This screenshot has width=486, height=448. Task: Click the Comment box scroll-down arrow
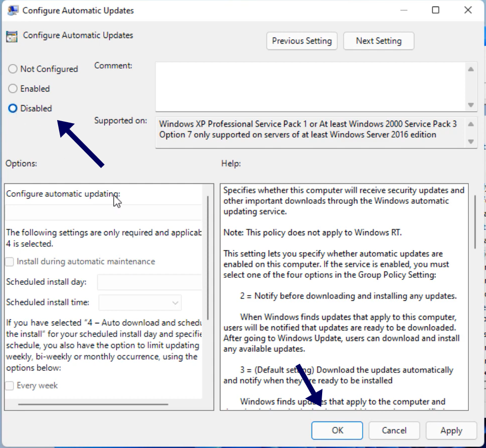pyautogui.click(x=470, y=105)
